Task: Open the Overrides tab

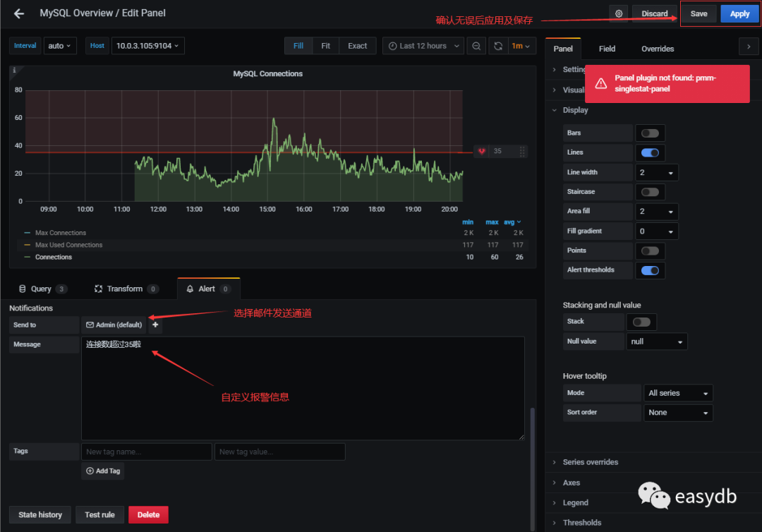Action: click(x=657, y=49)
